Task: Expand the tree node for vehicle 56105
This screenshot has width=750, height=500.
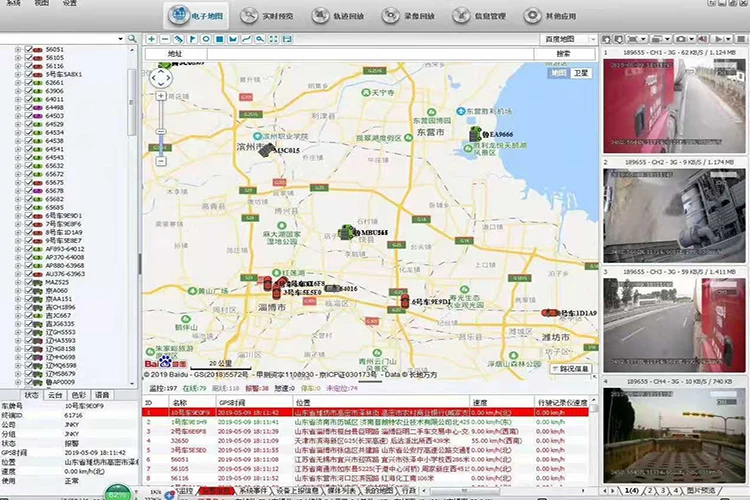Action: click(18, 57)
